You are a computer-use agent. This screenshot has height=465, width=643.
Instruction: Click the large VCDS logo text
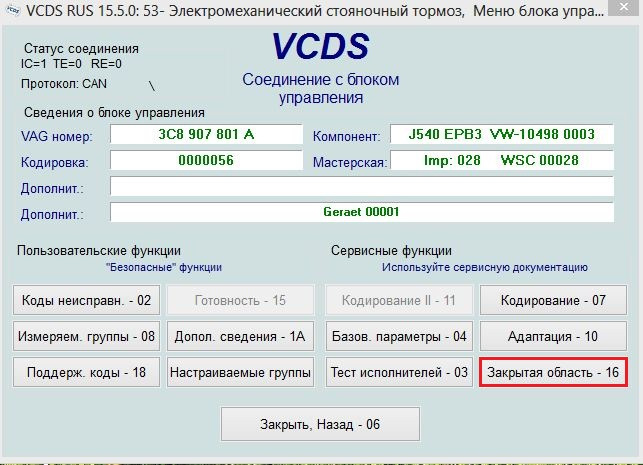320,46
